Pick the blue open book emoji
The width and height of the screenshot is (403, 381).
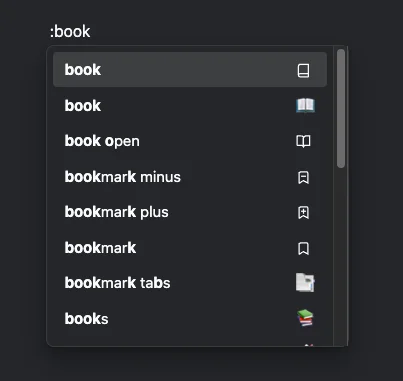coord(305,106)
